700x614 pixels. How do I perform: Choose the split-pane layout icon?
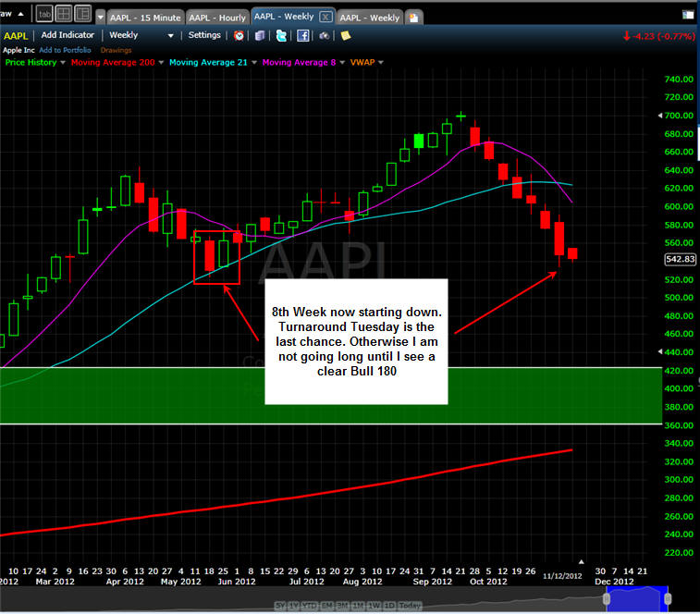tap(83, 14)
